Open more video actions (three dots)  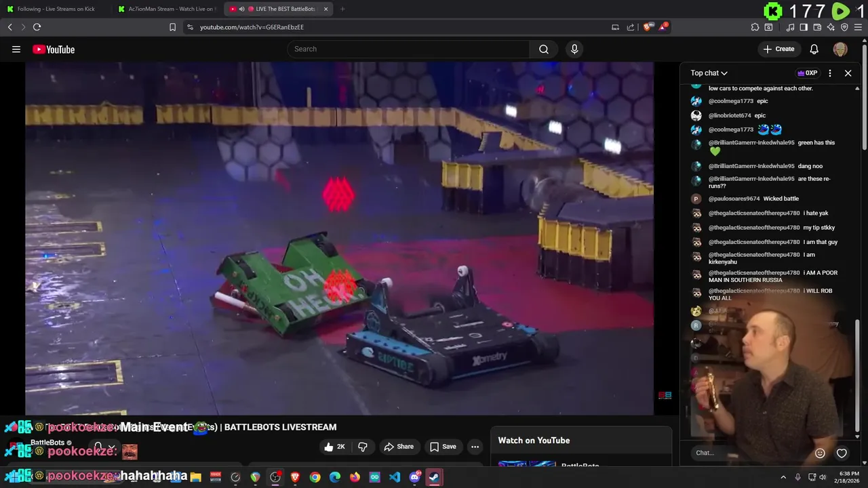475,447
